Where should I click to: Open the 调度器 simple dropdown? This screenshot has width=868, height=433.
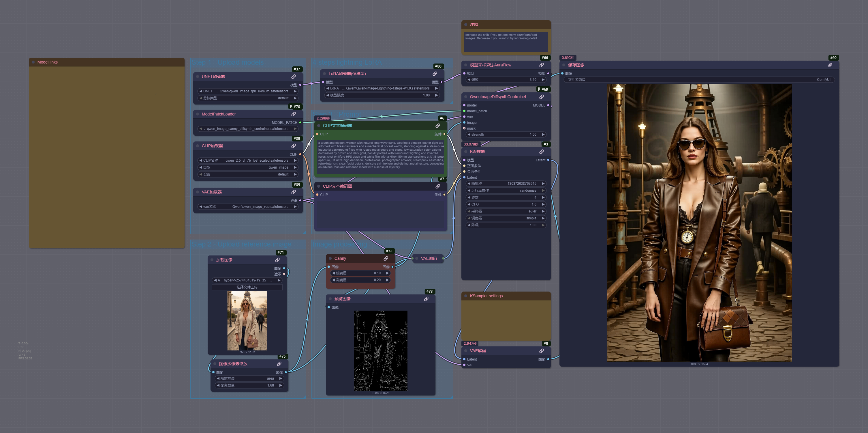[x=506, y=218]
